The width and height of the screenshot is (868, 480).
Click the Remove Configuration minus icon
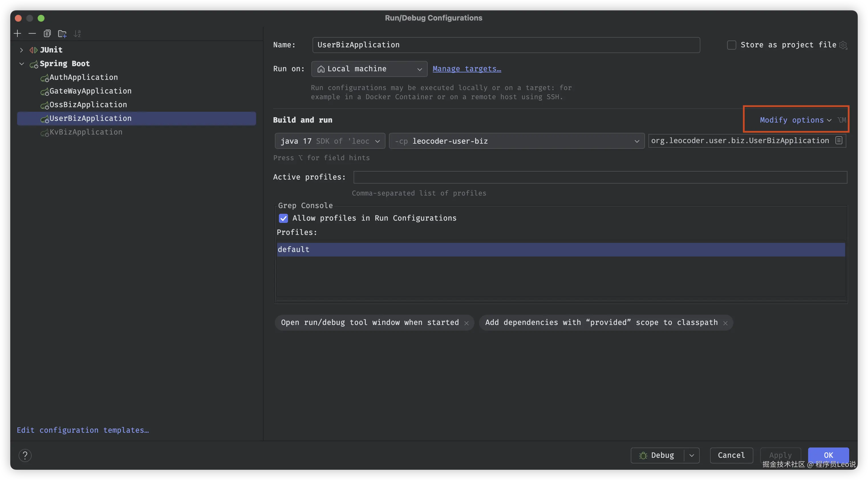[x=32, y=33]
